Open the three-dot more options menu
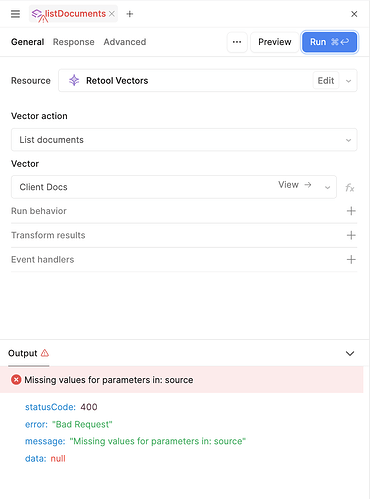The width and height of the screenshot is (370, 499). coord(237,42)
